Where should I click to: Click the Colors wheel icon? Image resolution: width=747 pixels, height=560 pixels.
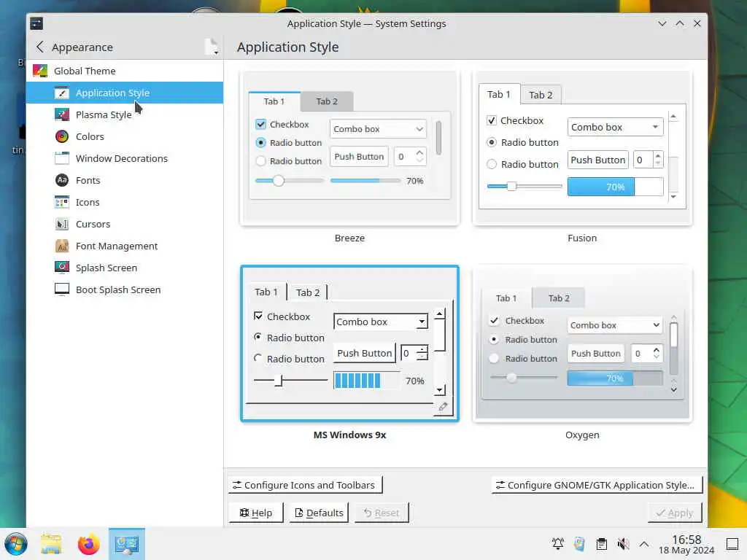(61, 136)
